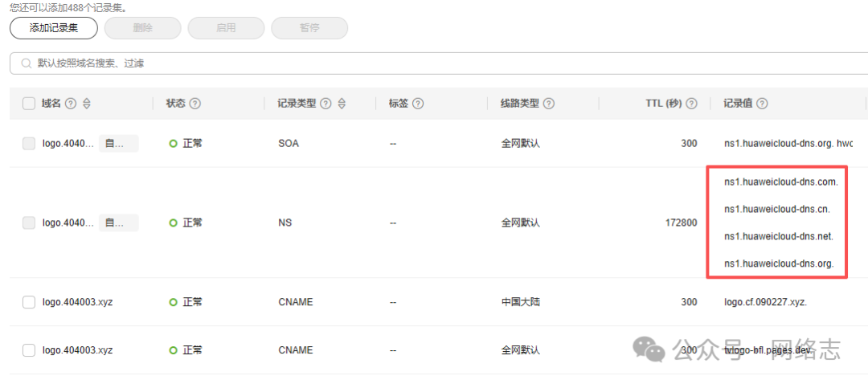Click the help icon beside 记录类型 header
The image size is (868, 384).
click(x=325, y=104)
